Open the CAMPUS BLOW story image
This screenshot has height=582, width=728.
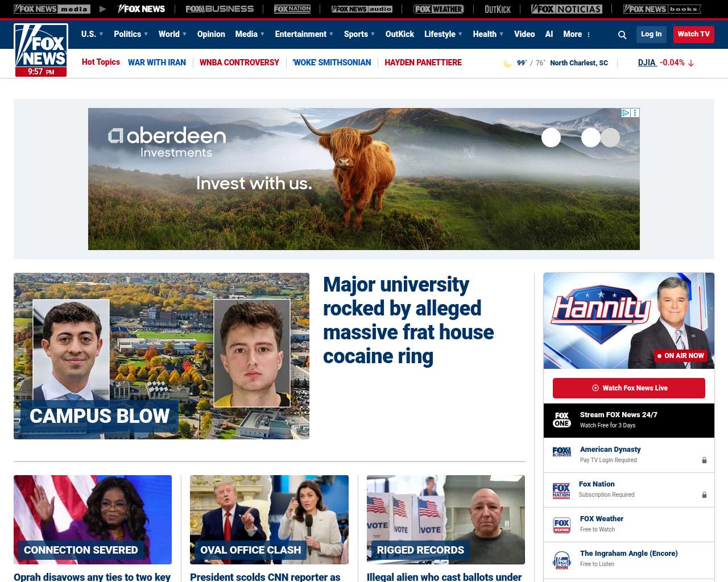[162, 356]
